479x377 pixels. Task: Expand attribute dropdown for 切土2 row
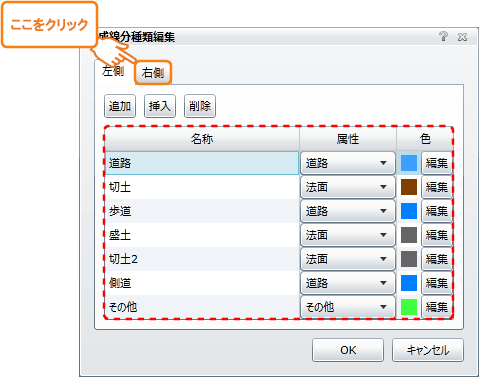click(348, 259)
